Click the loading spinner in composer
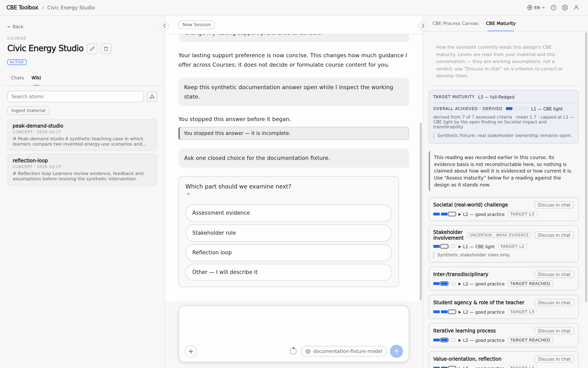 pos(293,351)
